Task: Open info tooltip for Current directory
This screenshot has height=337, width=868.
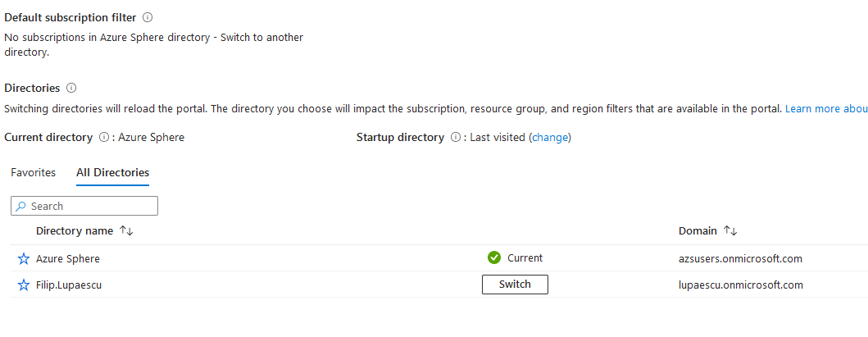Action: tap(103, 137)
